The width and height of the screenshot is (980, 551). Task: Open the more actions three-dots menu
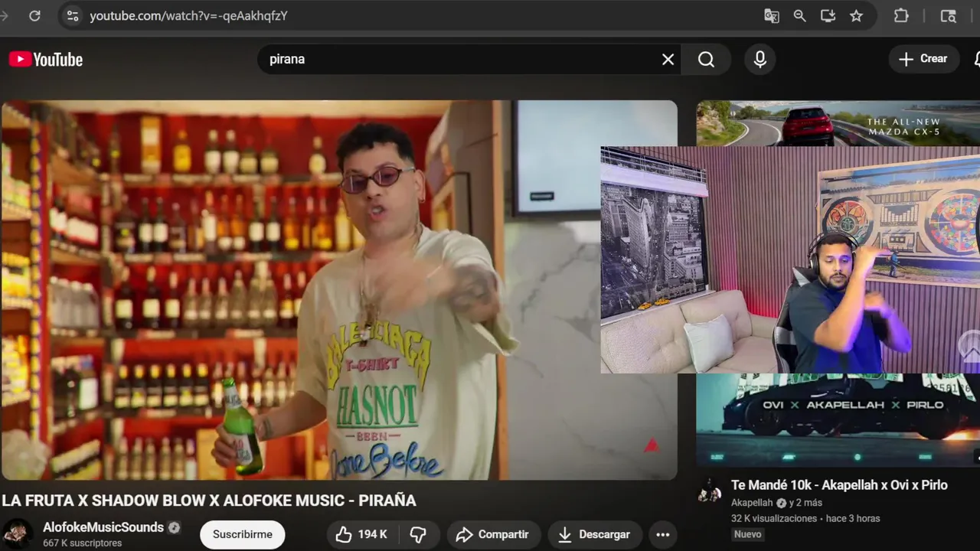pos(663,534)
